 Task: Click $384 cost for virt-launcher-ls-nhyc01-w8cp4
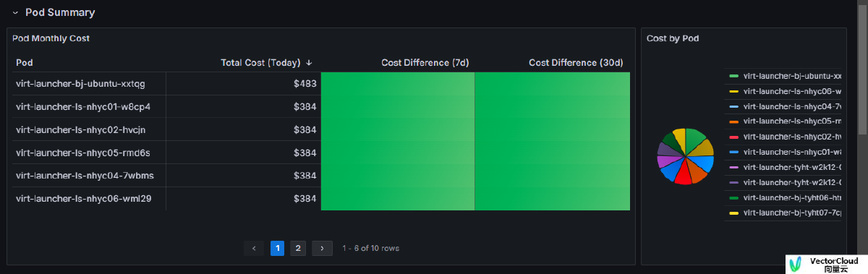244,107
